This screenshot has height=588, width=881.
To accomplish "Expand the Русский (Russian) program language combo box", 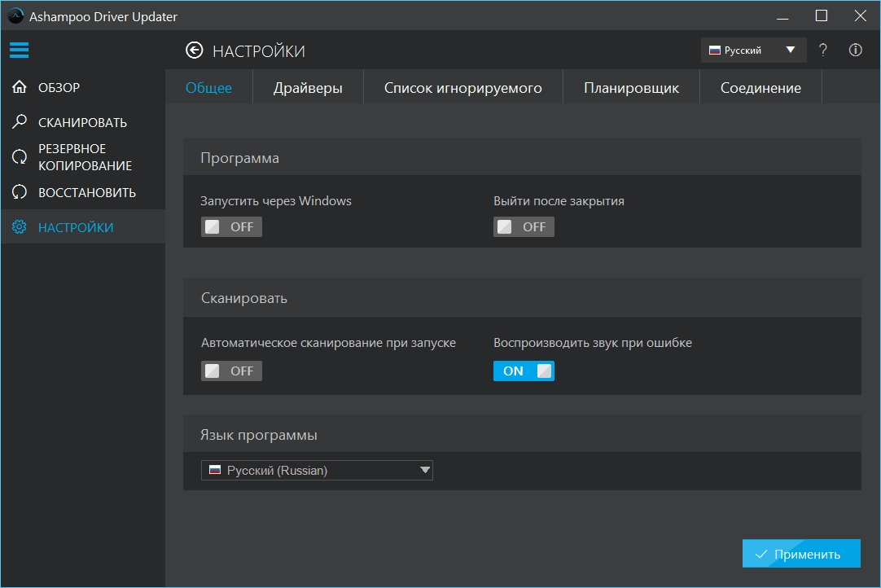I will (317, 471).
